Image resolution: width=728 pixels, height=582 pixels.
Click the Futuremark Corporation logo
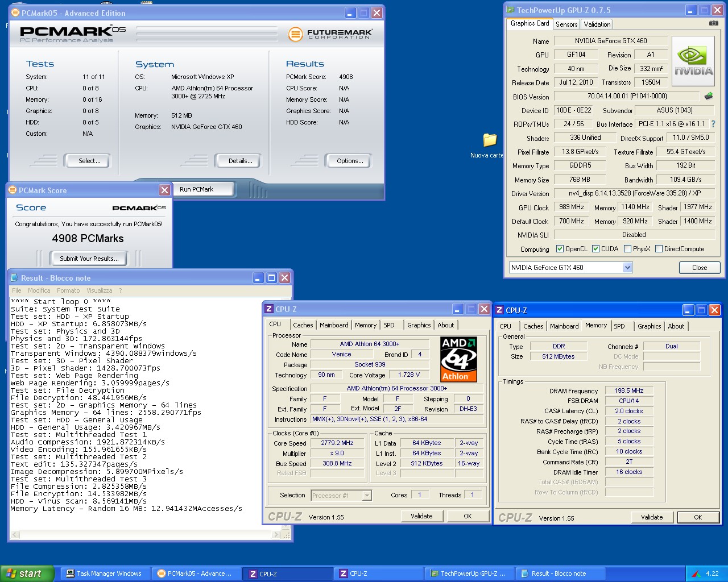tap(330, 34)
